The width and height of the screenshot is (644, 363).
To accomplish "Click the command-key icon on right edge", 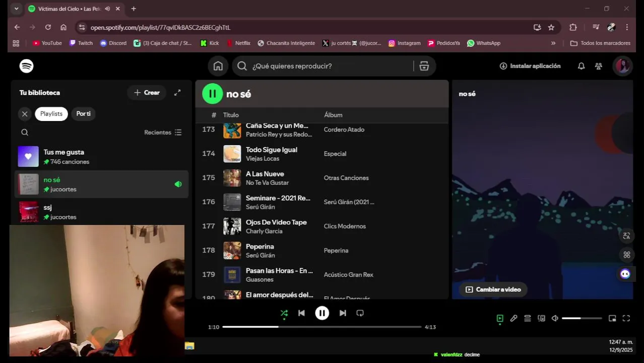I will (626, 255).
